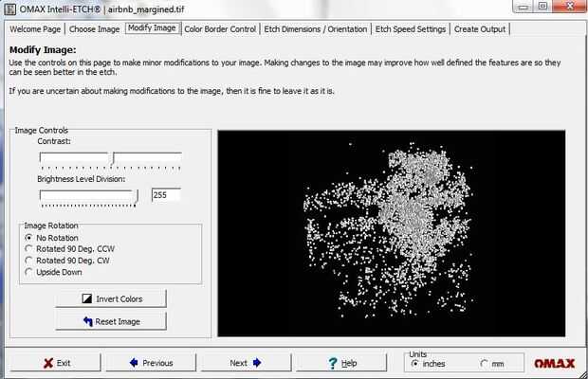
Task: Click the brightness value field showing 255
Action: click(x=167, y=195)
